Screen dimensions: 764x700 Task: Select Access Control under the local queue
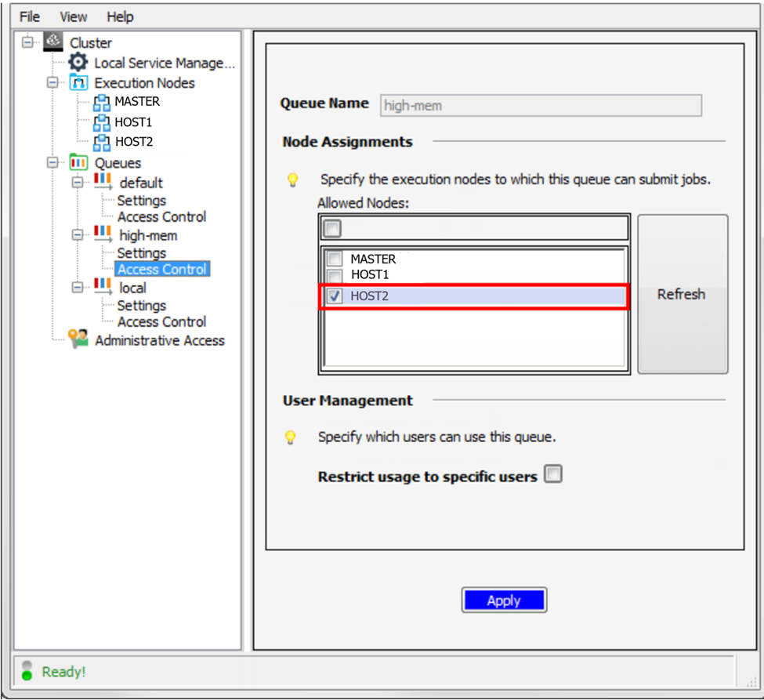[x=161, y=321]
